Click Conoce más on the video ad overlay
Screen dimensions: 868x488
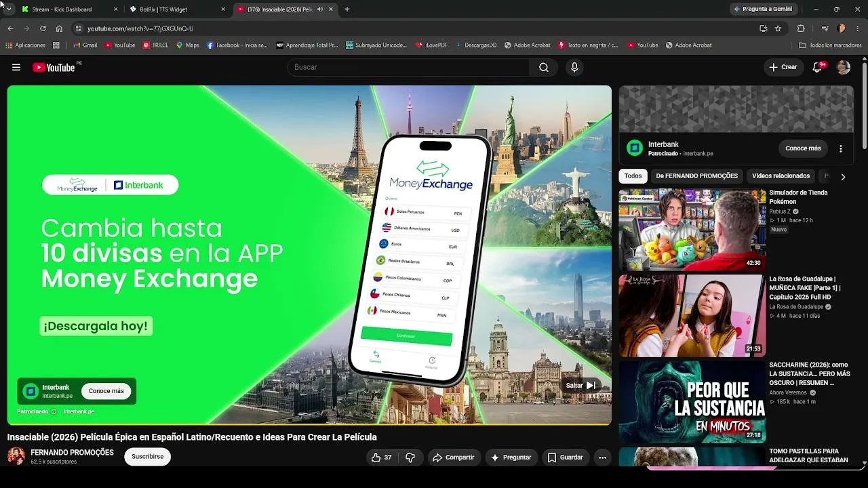click(106, 391)
